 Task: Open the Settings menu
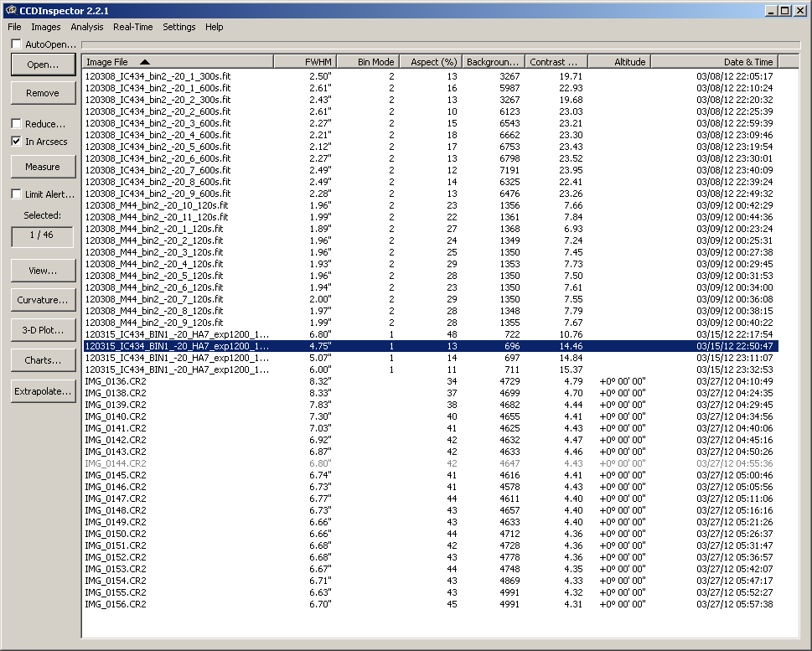(179, 27)
